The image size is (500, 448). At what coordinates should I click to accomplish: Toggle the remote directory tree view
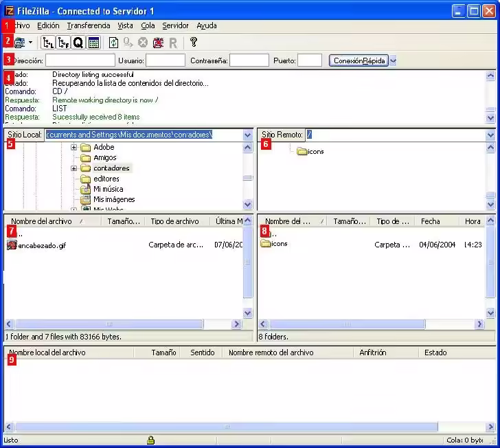[63, 43]
